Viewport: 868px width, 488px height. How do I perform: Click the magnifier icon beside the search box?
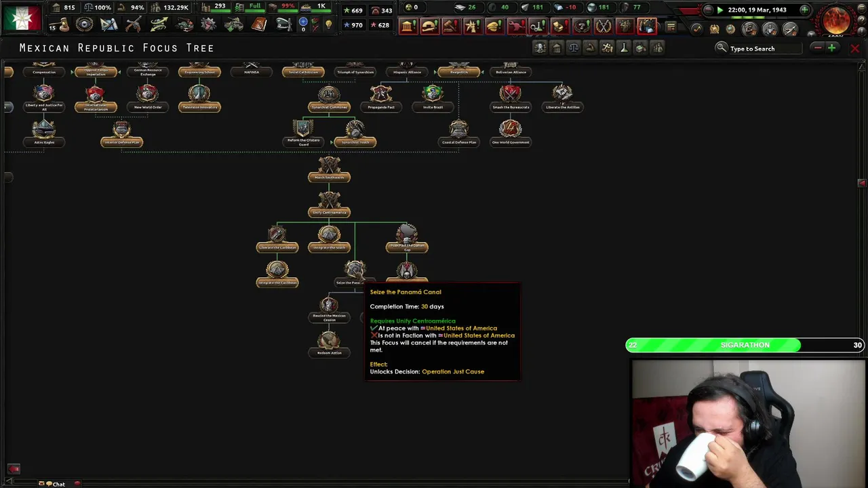[x=721, y=48]
